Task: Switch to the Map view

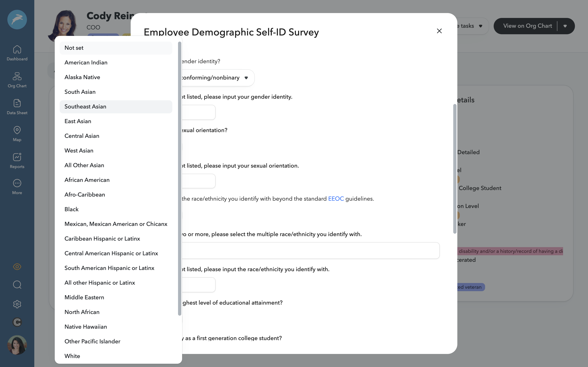Action: click(17, 134)
